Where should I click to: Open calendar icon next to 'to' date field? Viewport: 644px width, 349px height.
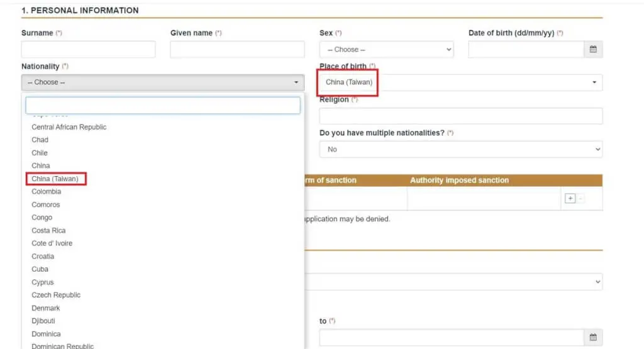pos(592,338)
